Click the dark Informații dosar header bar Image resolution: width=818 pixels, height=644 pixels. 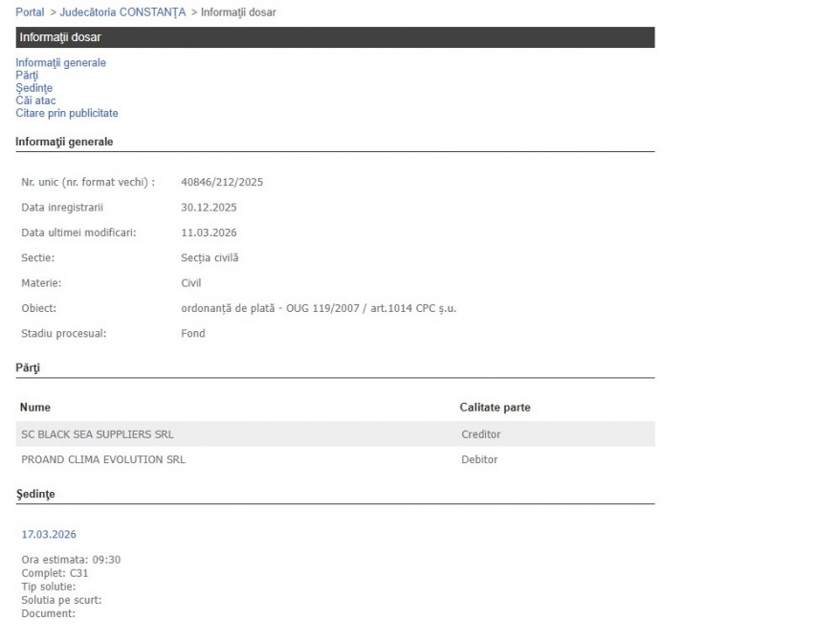click(x=335, y=37)
